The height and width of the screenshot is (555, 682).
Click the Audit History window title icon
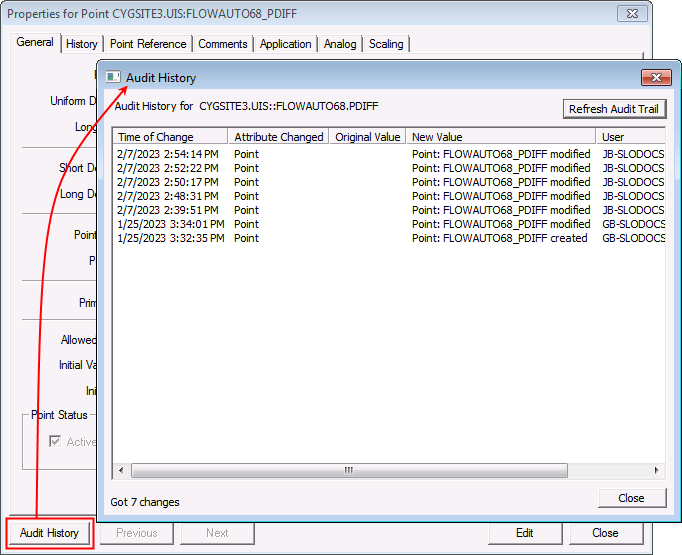[x=113, y=77]
